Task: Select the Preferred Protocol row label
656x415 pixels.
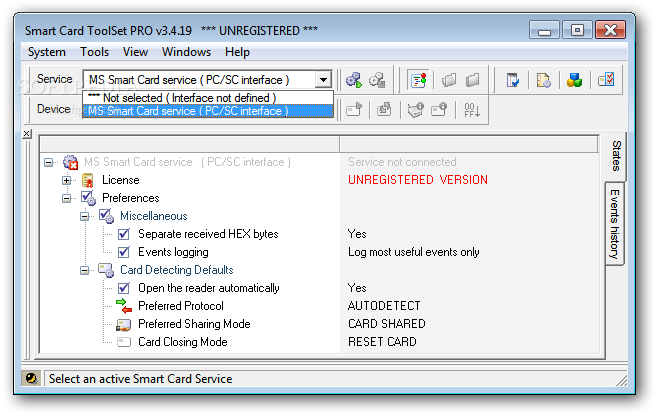Action: [x=181, y=306]
